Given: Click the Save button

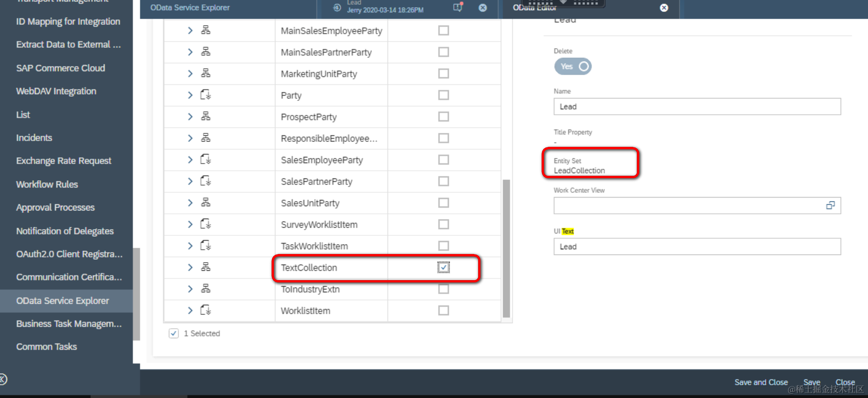Looking at the screenshot, I should tap(812, 382).
